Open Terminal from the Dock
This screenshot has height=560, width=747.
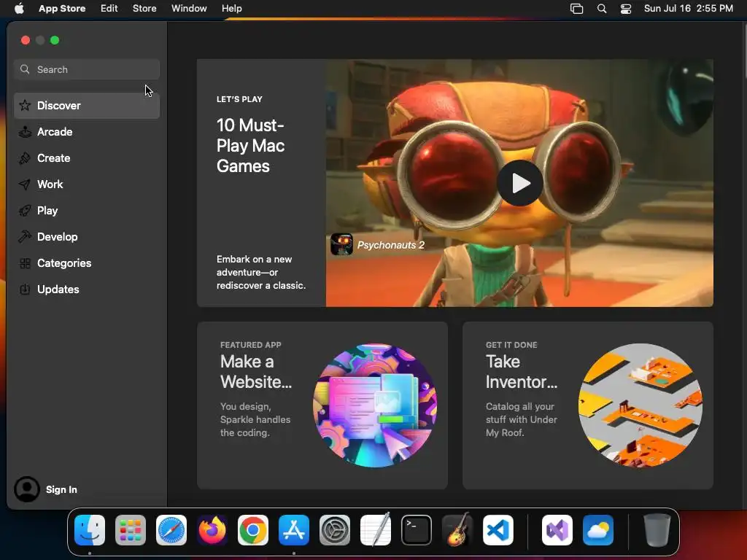pyautogui.click(x=417, y=529)
